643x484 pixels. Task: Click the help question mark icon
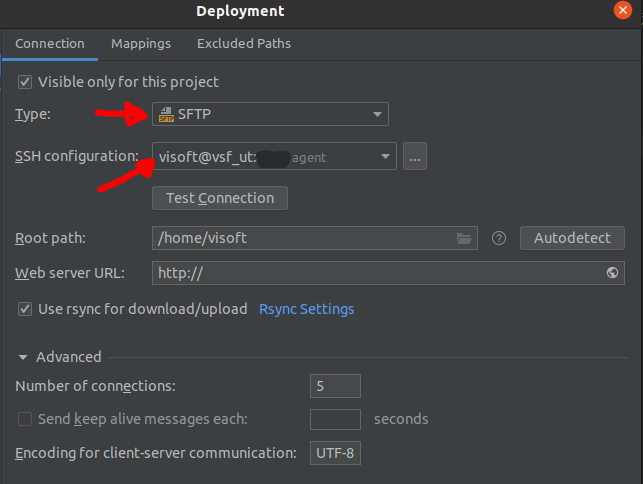499,239
